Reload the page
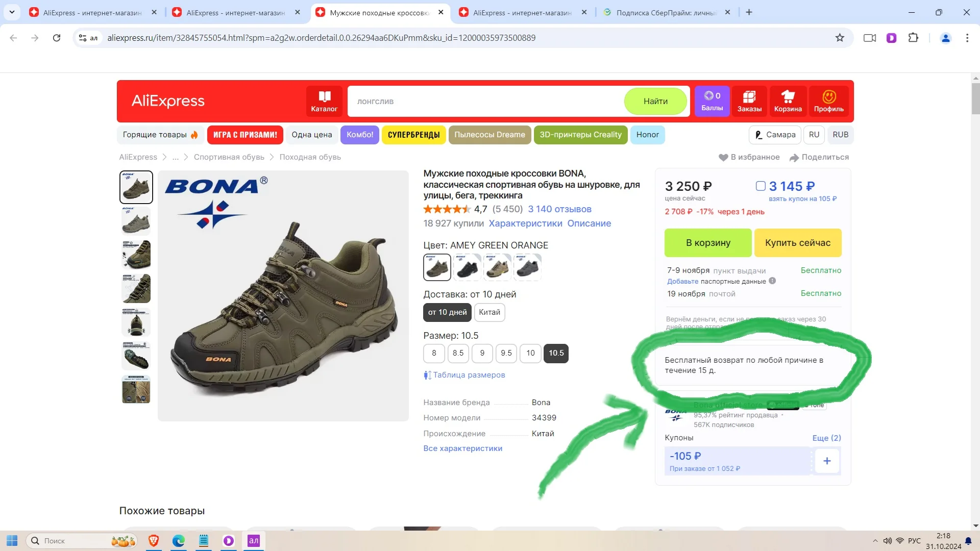Image resolution: width=980 pixels, height=551 pixels. pos(57,38)
